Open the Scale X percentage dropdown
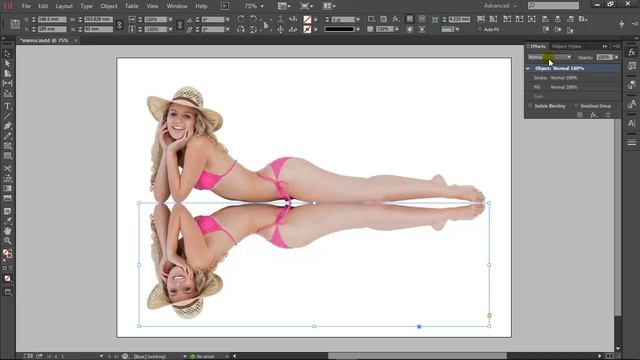 coord(170,20)
